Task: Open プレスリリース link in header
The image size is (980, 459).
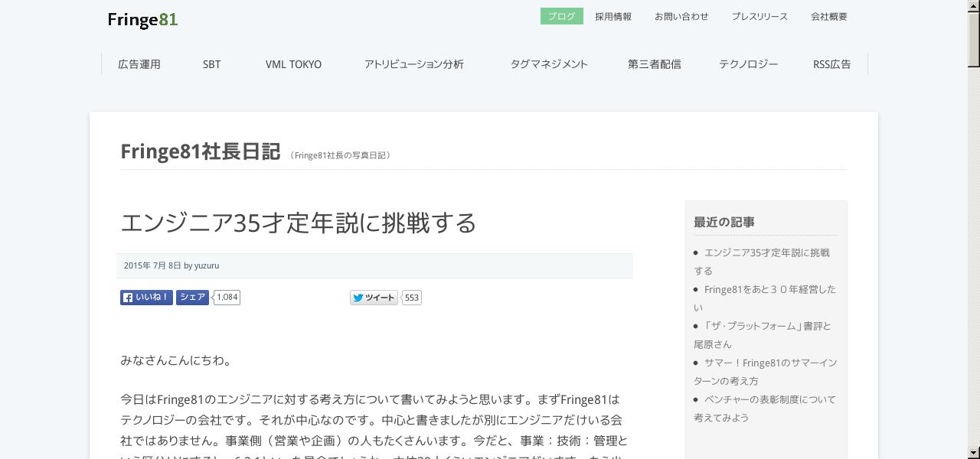Action: point(759,16)
